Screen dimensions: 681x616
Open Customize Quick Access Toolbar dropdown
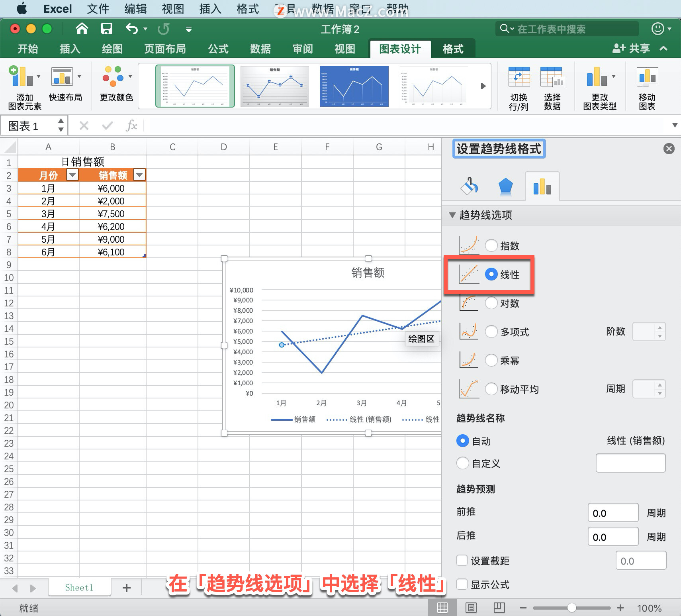(189, 29)
